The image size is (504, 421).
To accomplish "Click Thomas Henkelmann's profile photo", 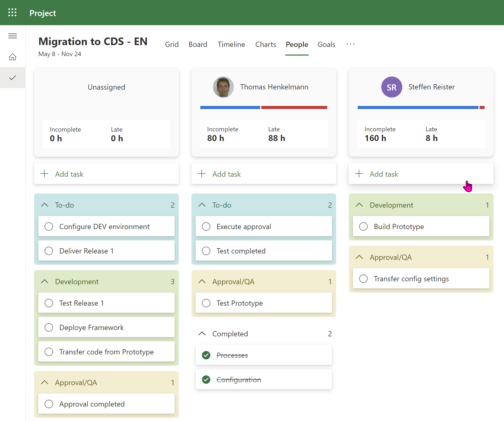I will (x=223, y=87).
